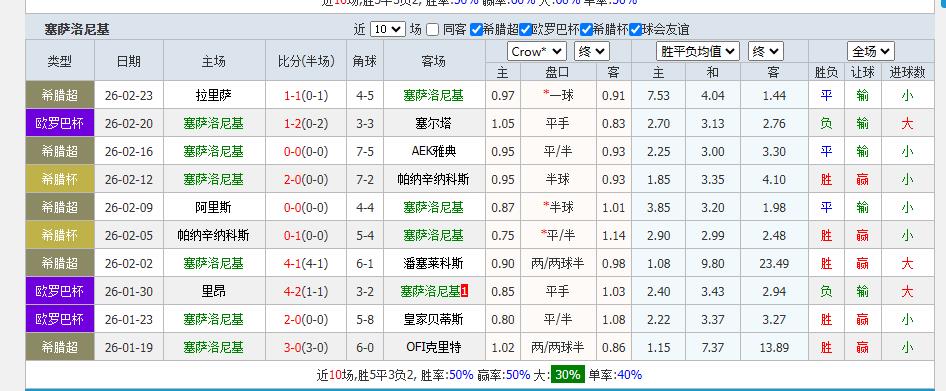This screenshot has width=946, height=391.
Task: Select the 角球 column header
Action: click(365, 61)
